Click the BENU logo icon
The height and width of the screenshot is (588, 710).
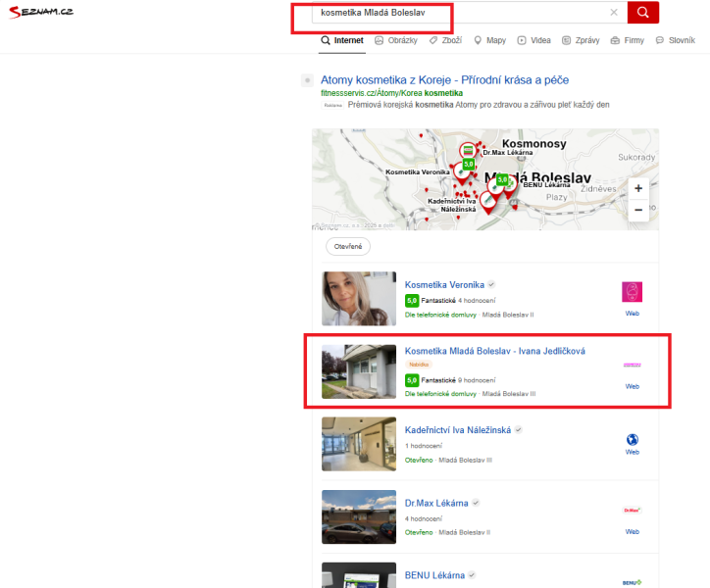point(633,582)
